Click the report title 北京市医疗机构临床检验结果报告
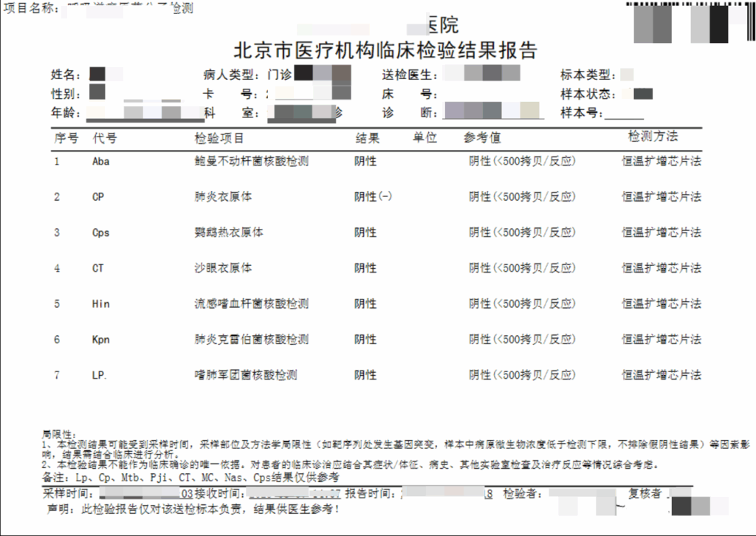 (x=385, y=50)
